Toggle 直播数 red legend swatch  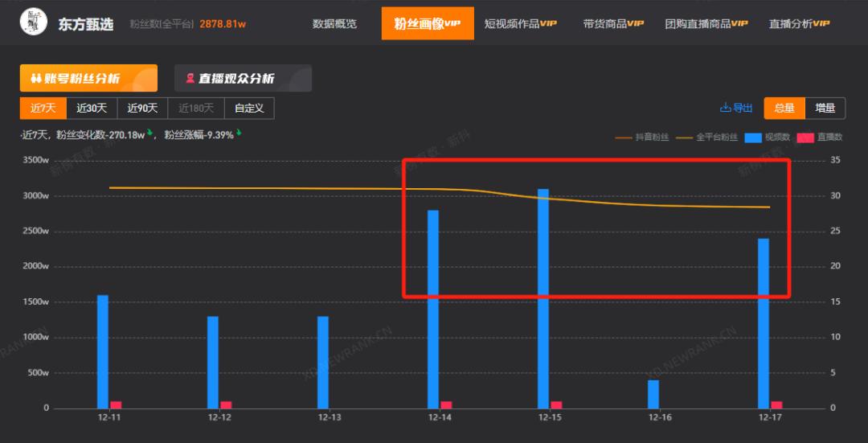[x=805, y=137]
